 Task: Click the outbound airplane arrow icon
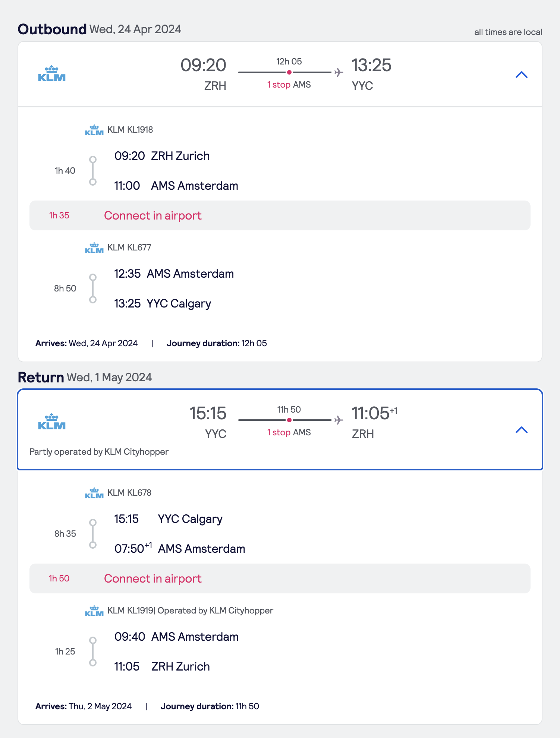tap(339, 72)
